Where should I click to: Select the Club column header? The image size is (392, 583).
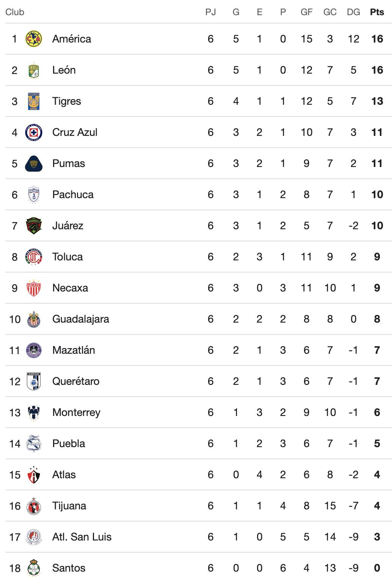[15, 12]
